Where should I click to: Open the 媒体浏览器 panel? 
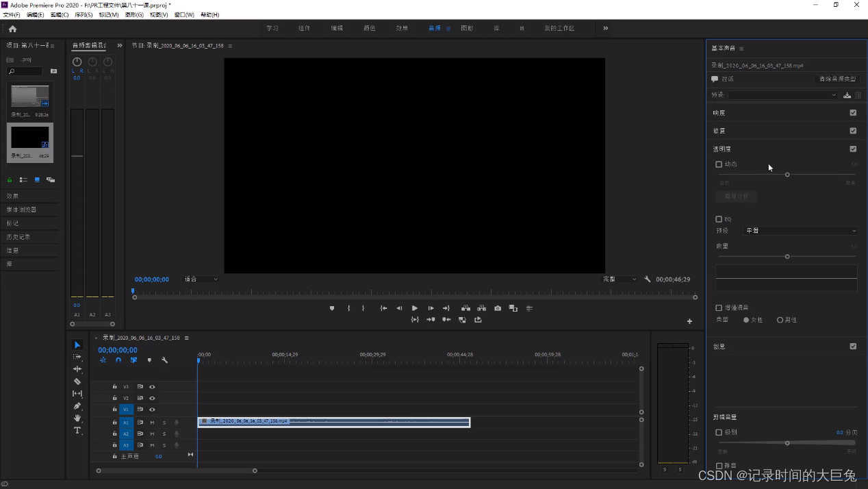pos(22,210)
